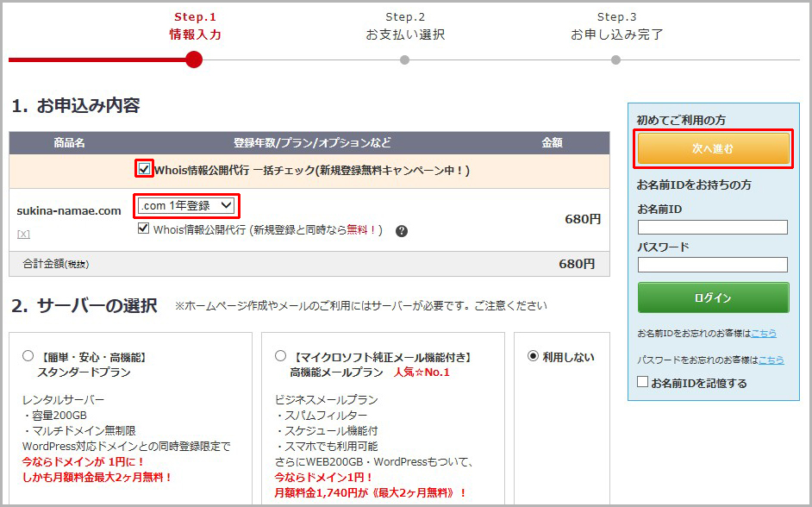Remove sukina-namae.com with the [x] icon
812x507 pixels.
click(23, 234)
